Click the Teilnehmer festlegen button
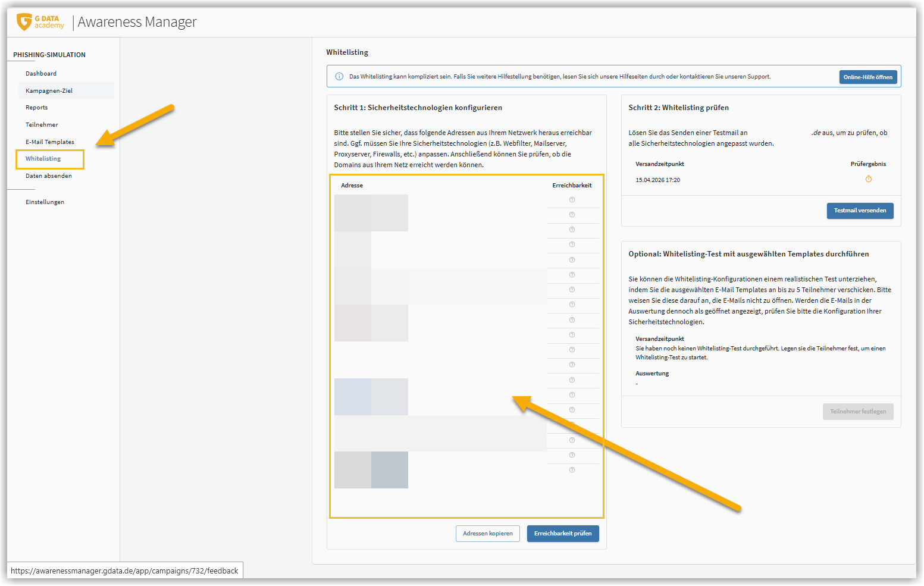Screen dimensions: 924x586 (x=858, y=412)
